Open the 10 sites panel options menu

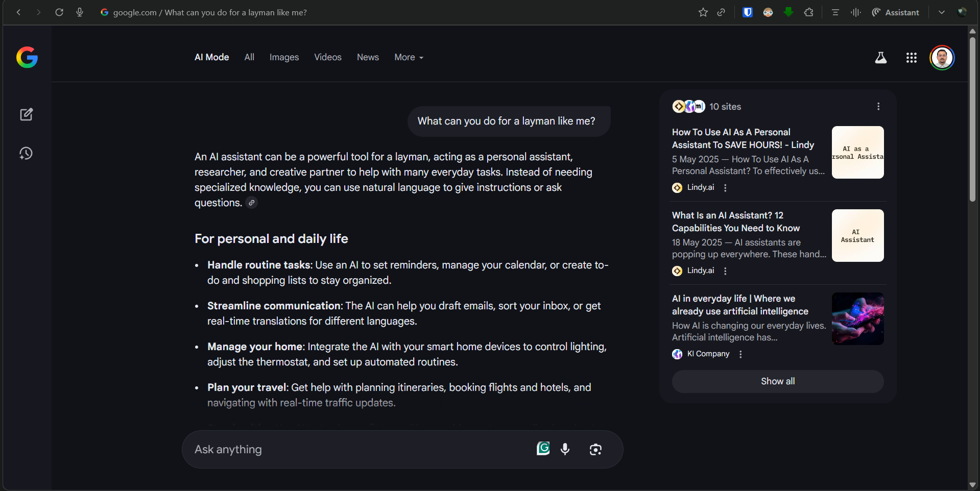878,106
